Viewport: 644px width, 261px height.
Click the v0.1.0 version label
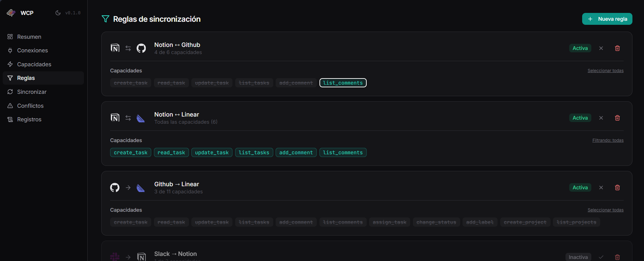coord(73,13)
